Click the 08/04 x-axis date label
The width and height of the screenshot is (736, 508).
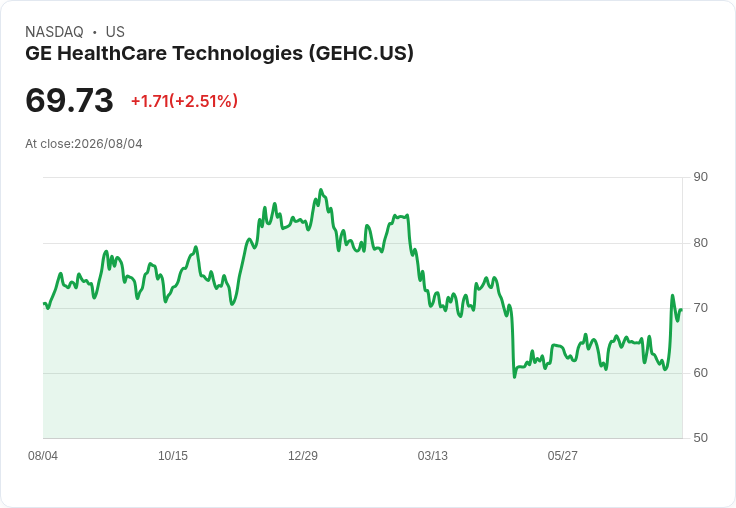43,455
